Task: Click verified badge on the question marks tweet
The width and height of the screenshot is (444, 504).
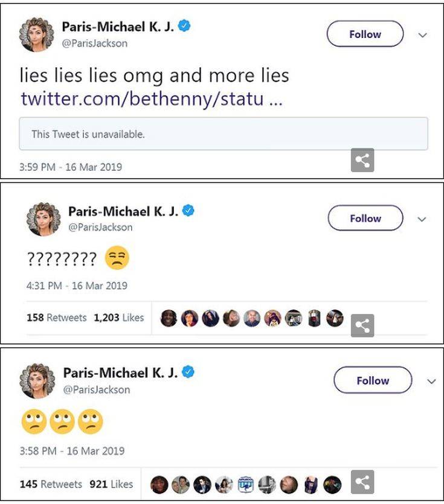Action: tap(189, 211)
